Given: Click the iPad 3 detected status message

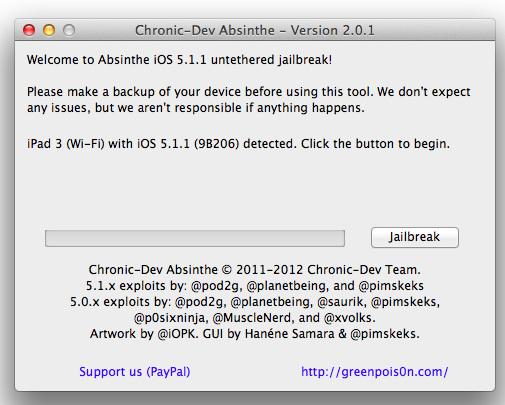Looking at the screenshot, I should click(x=238, y=144).
